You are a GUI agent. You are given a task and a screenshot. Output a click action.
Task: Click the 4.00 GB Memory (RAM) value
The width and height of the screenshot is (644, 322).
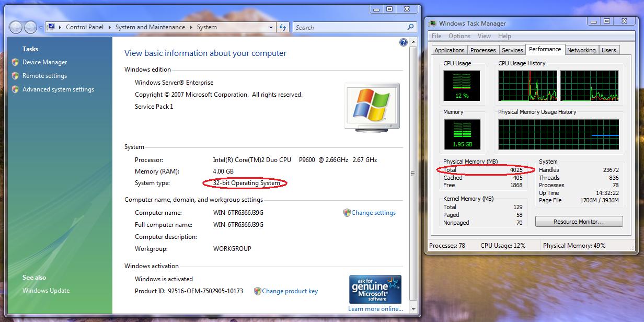point(223,171)
